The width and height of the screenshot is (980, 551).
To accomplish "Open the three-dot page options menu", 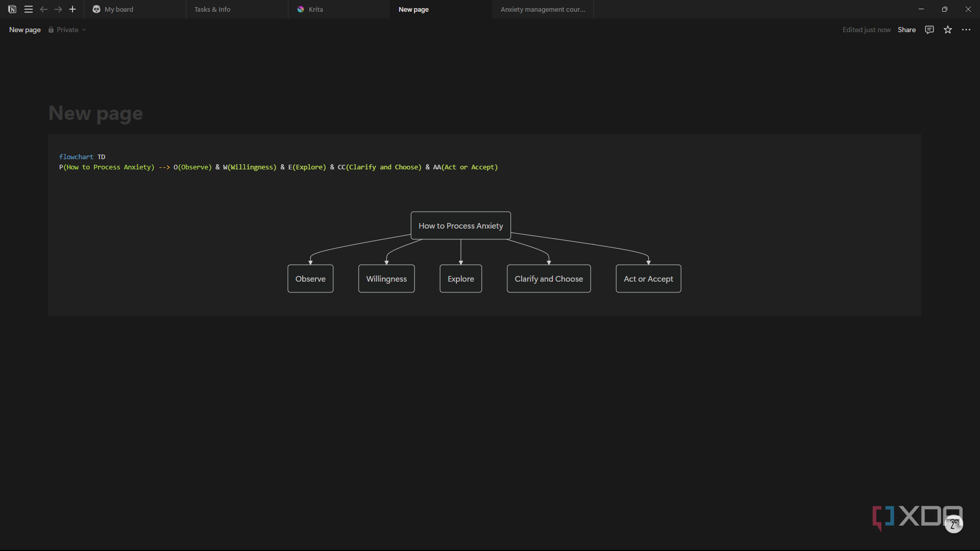I will point(966,30).
